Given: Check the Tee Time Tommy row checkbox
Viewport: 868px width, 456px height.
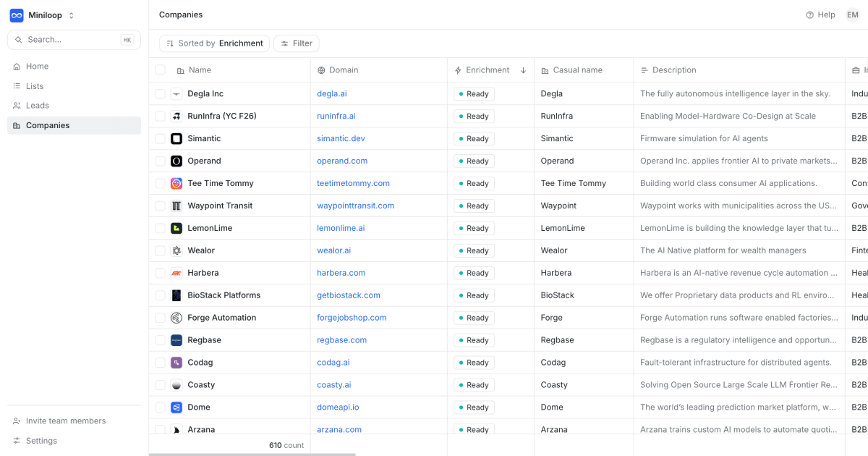Looking at the screenshot, I should pos(161,184).
